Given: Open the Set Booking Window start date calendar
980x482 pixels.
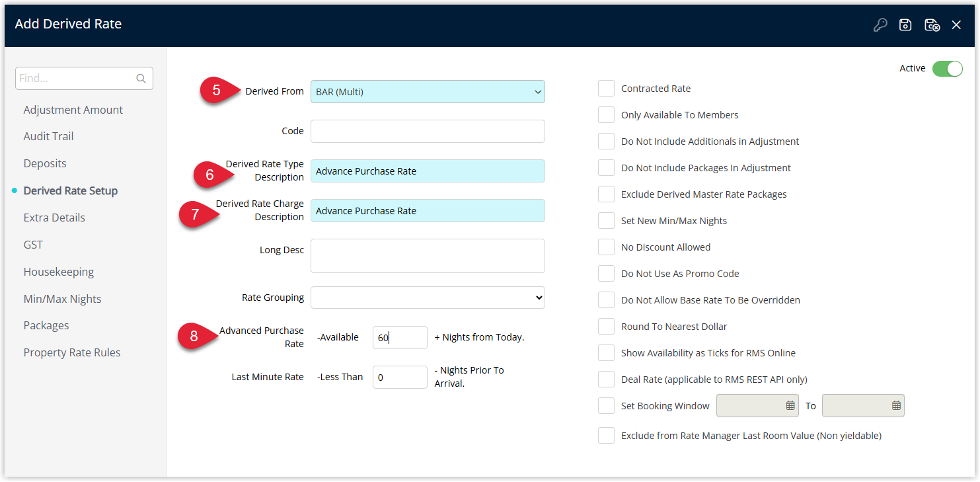Looking at the screenshot, I should pyautogui.click(x=790, y=406).
